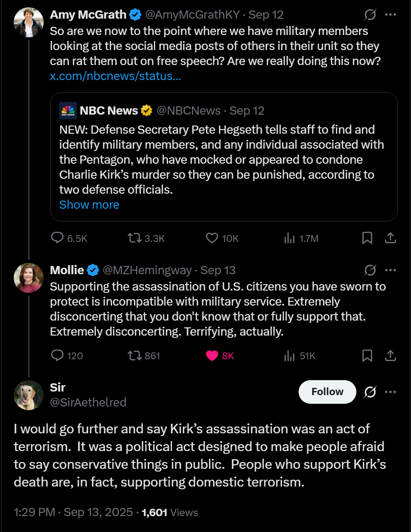Visit the @MZHemingway profile handle
The image size is (411, 532).
tap(147, 270)
